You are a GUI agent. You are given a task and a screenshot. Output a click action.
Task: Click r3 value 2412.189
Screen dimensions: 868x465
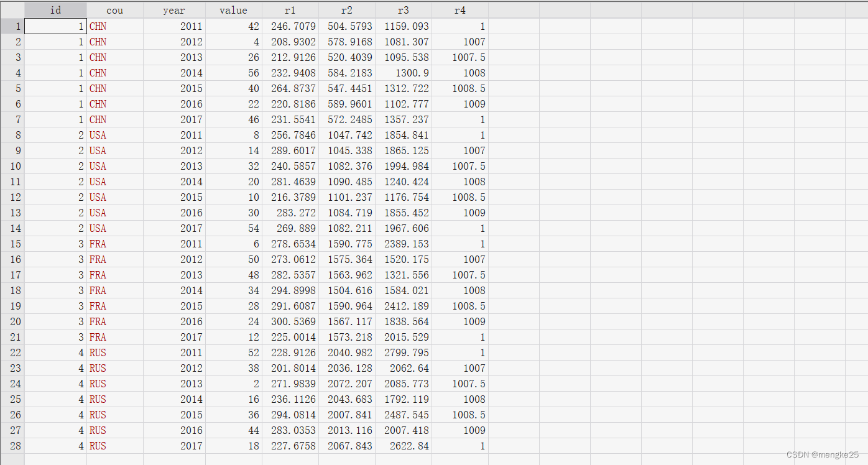[x=404, y=306]
